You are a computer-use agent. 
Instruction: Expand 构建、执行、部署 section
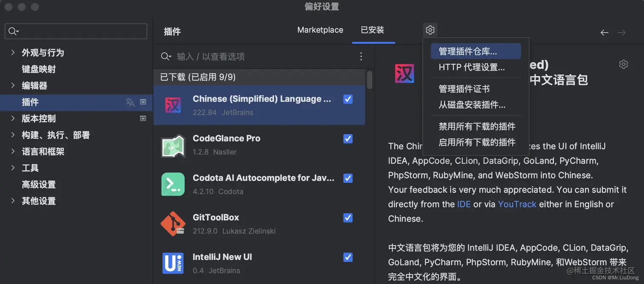pos(13,135)
